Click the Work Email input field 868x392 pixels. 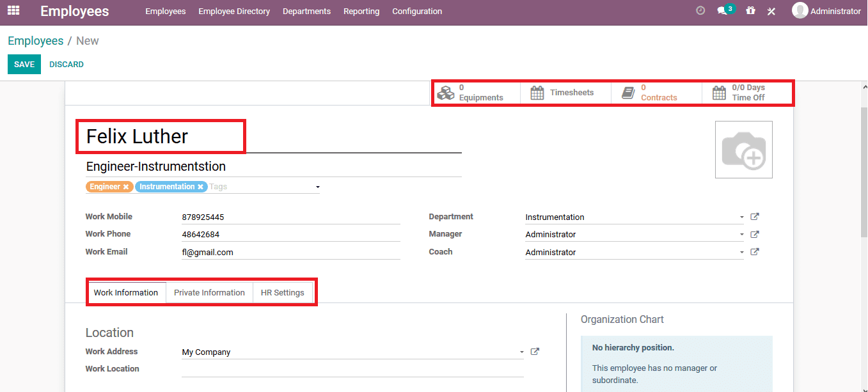[290, 253]
